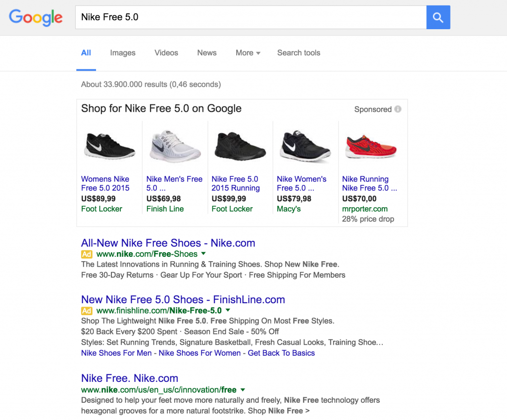Click the US$79,98 price
This screenshot has width=507, height=420.
[x=294, y=199]
